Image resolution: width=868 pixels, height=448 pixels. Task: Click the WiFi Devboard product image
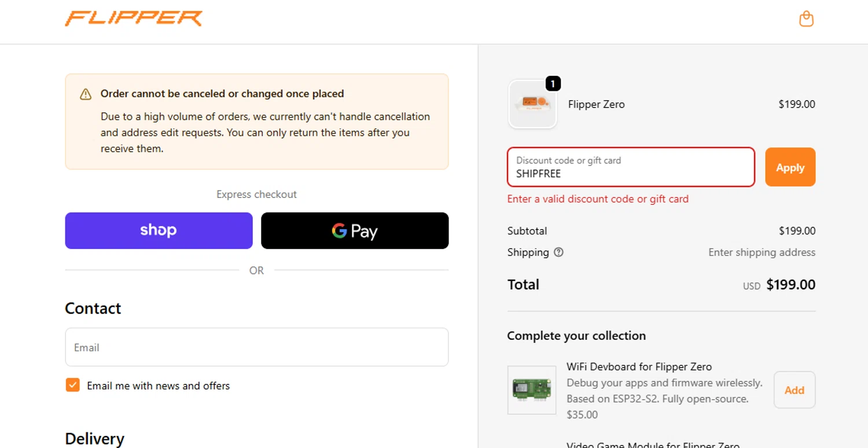pos(532,390)
